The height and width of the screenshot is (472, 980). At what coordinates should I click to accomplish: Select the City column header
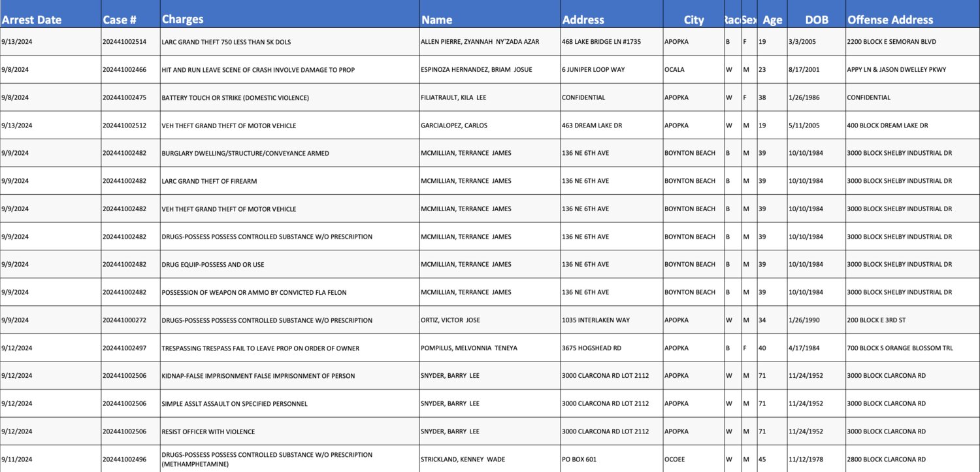(693, 14)
